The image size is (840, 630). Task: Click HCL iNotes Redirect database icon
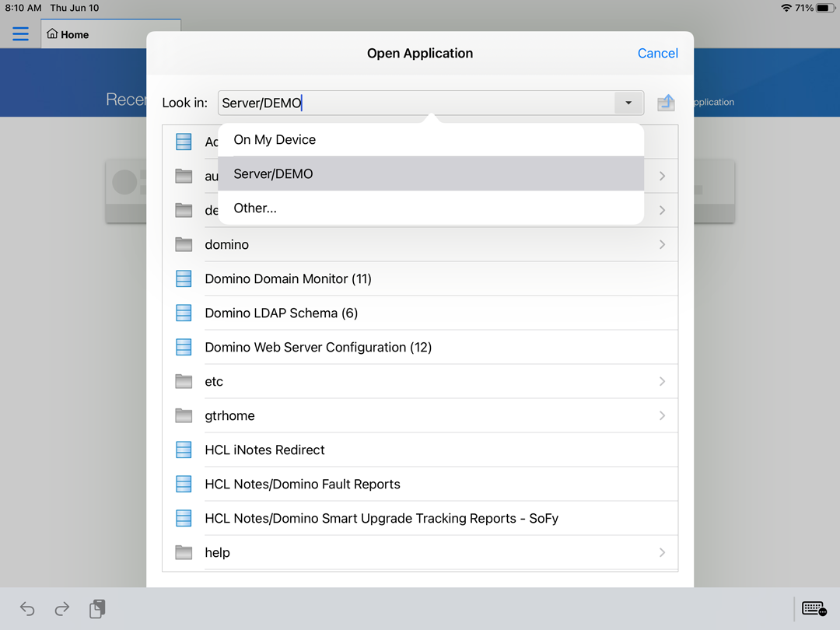pos(184,450)
